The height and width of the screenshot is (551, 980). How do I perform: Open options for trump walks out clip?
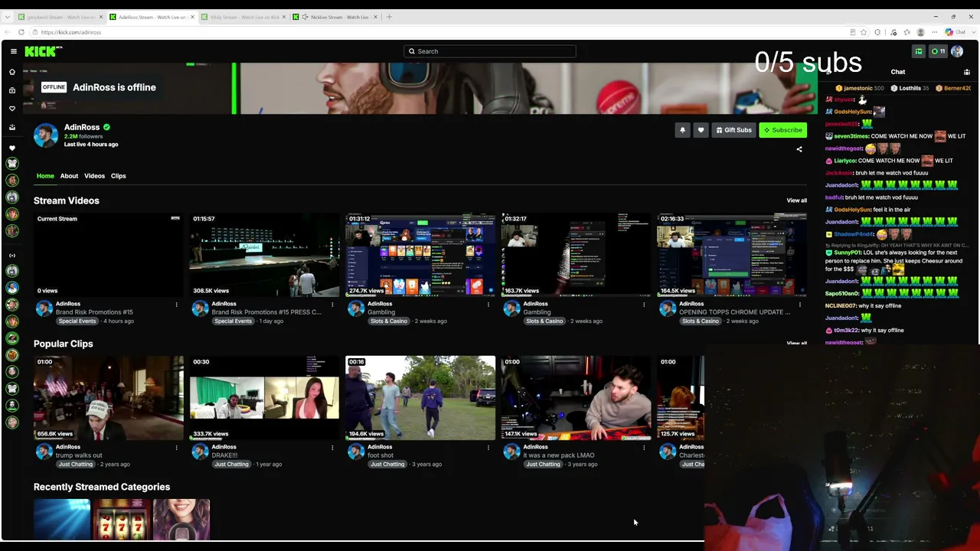click(x=176, y=448)
